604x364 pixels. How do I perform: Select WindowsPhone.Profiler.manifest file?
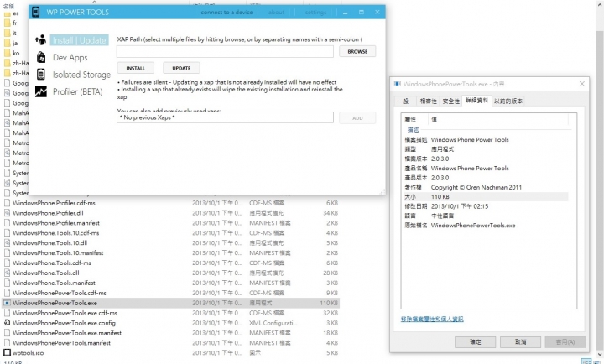tap(56, 223)
